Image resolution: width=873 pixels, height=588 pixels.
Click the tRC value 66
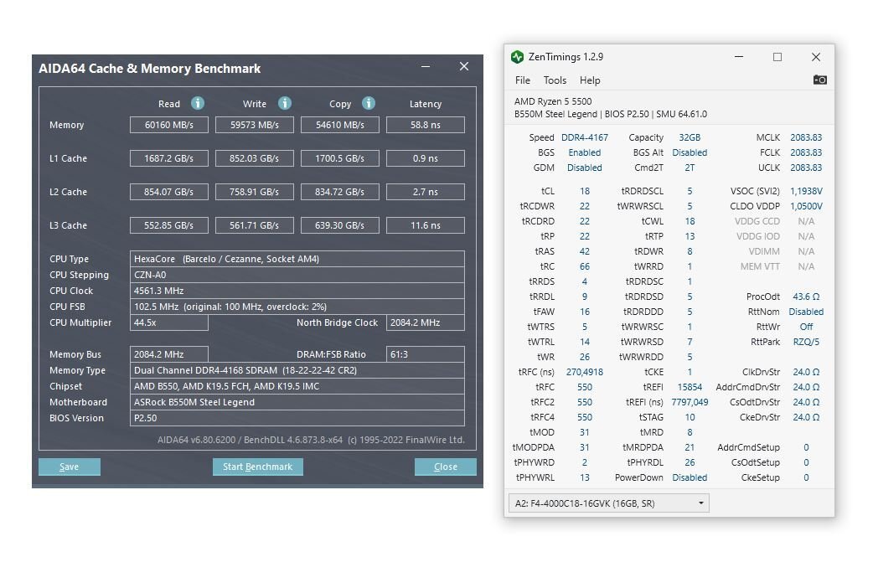[x=585, y=266]
